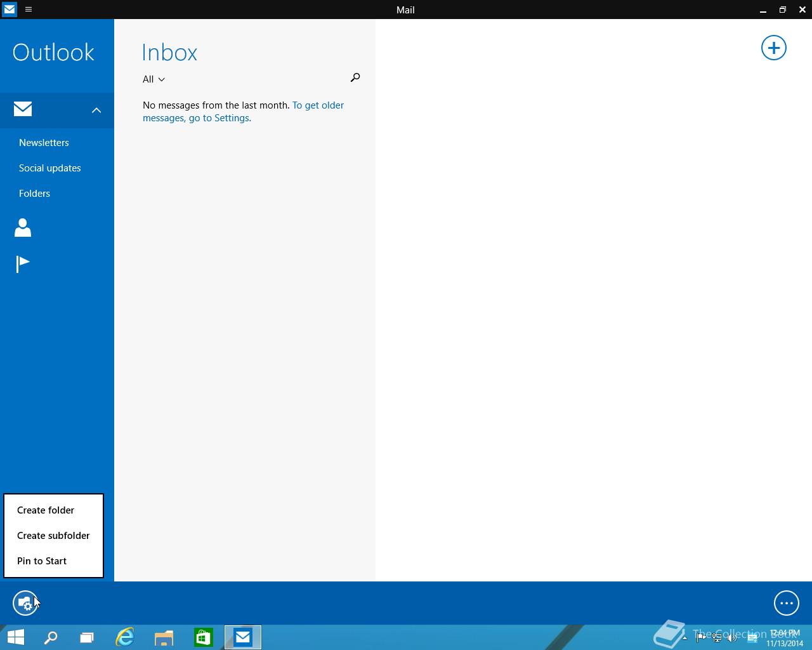The image size is (812, 650).
Task: Open the More ellipsis button
Action: pos(786,603)
